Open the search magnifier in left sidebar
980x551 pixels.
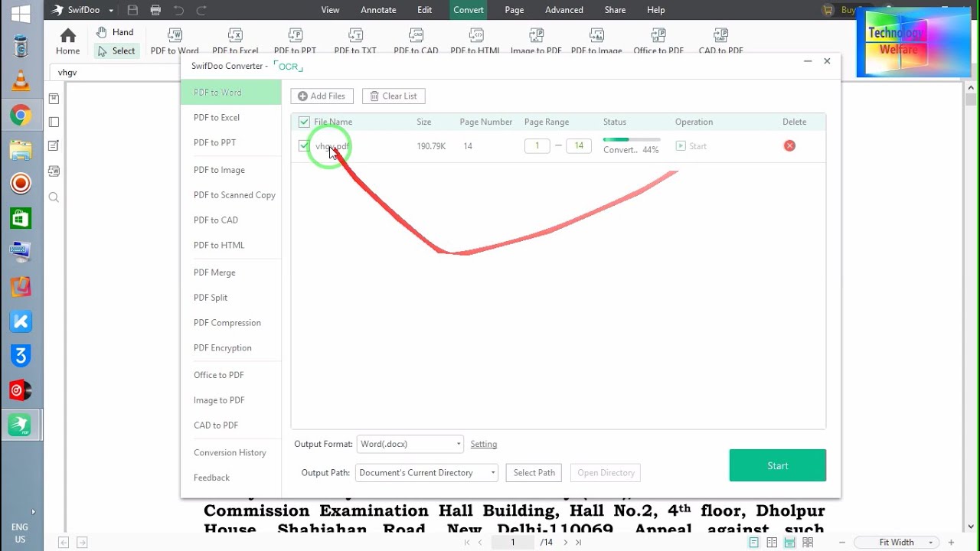[x=54, y=197]
